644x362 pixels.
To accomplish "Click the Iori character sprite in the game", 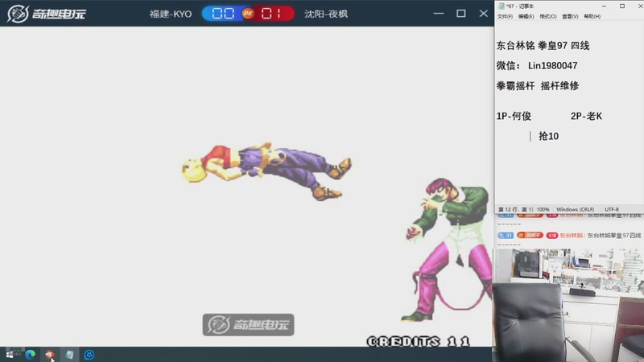I will pos(449,249).
